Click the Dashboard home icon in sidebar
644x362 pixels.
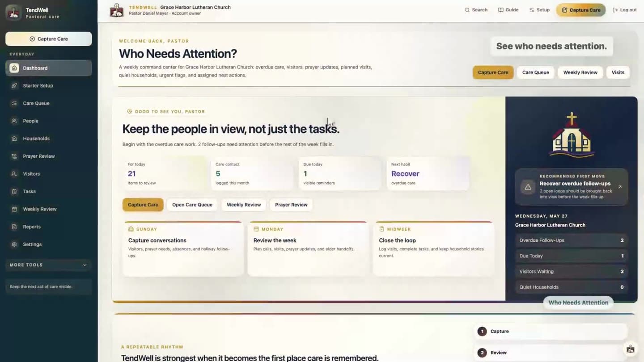[x=14, y=68]
